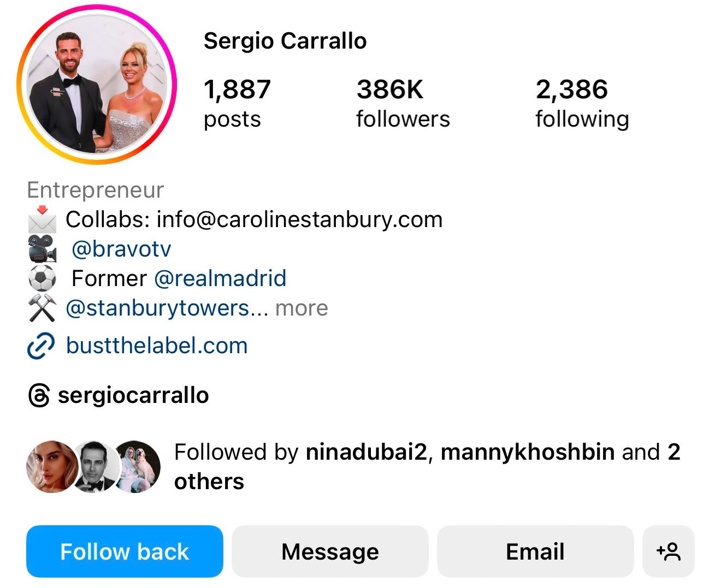This screenshot has width=721, height=588.
Task: Click the chain link icon
Action: point(40,346)
